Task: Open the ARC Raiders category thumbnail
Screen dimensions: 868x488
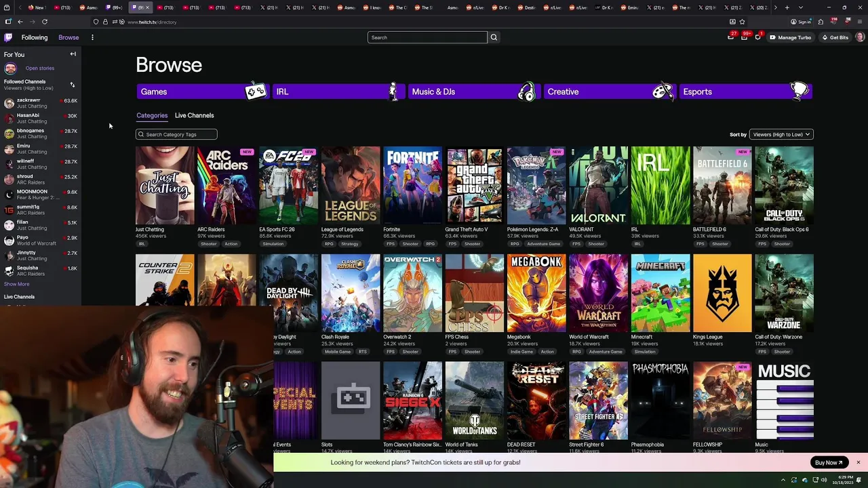Action: click(226, 185)
